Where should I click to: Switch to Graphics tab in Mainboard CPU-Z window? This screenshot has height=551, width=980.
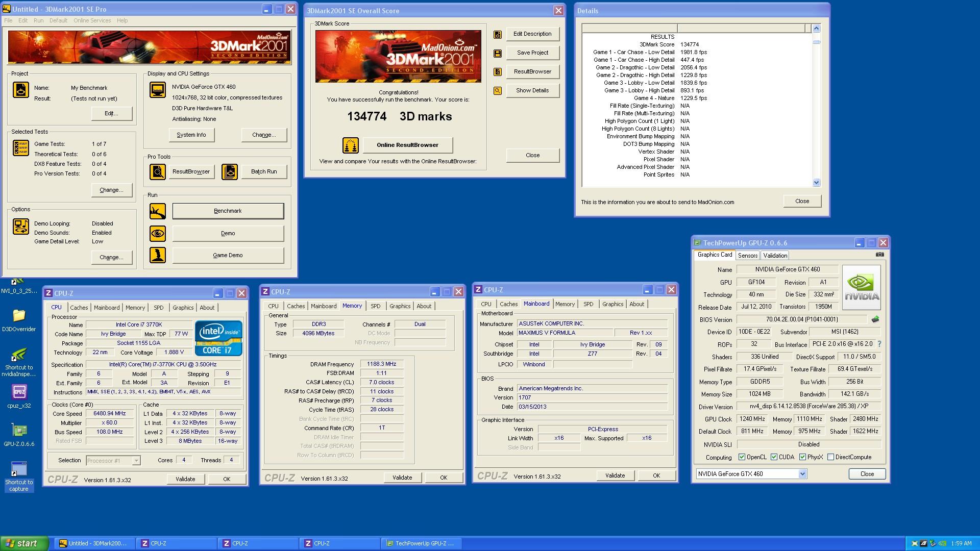tap(612, 304)
